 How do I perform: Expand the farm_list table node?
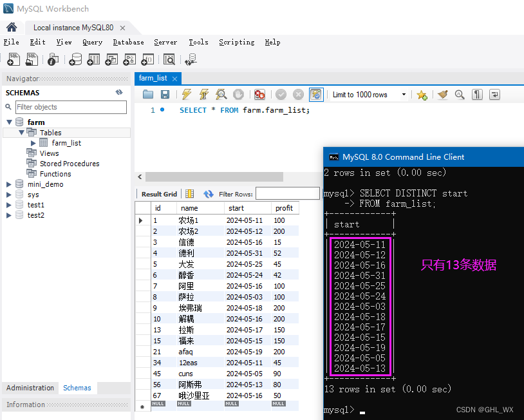pyautogui.click(x=33, y=143)
